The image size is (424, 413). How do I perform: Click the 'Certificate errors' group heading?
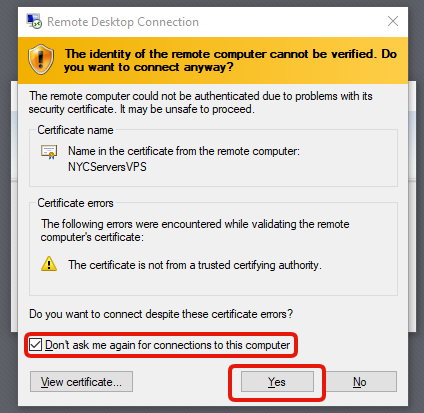click(75, 203)
